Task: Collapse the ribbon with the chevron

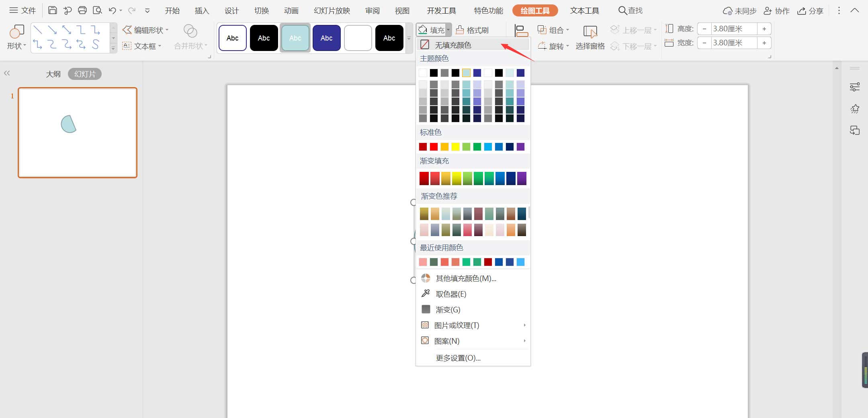Action: pos(855,10)
